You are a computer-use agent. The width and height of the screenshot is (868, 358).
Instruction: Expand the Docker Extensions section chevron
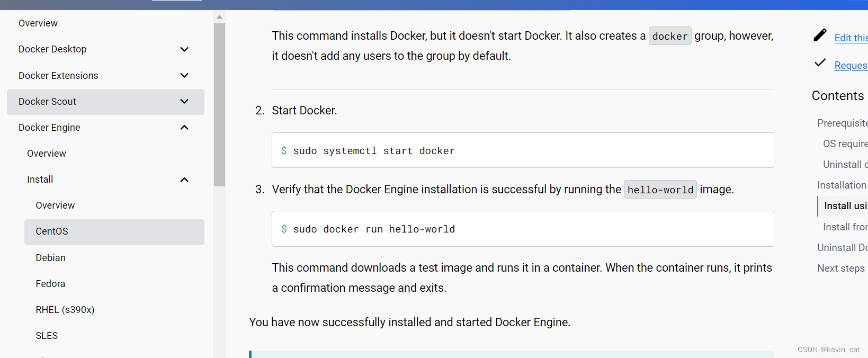184,75
